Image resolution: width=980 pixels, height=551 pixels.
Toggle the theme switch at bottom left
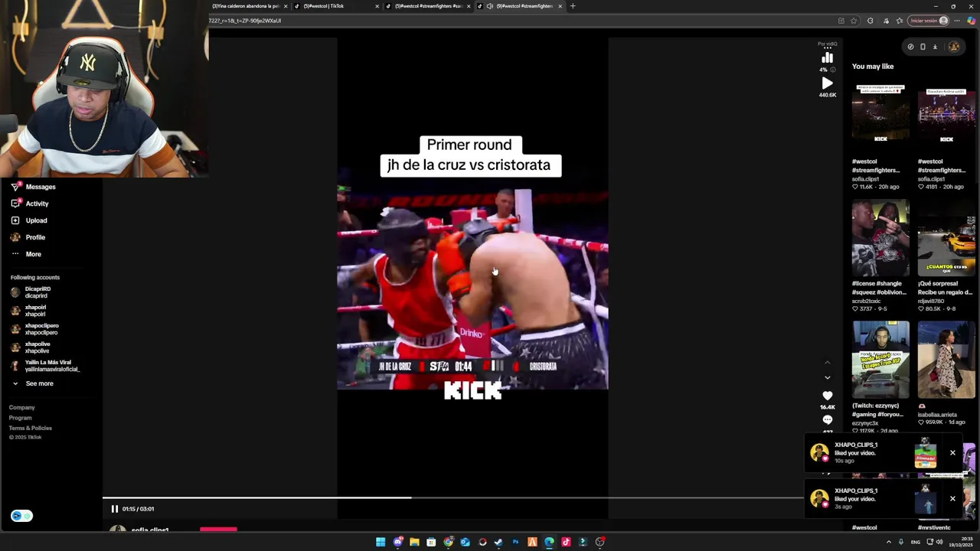click(21, 516)
